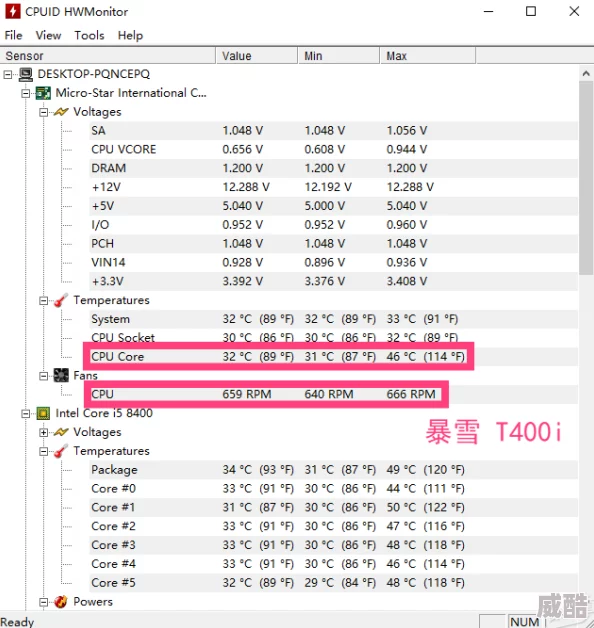Select the Core #1 row
The height and width of the screenshot is (628, 594).
[333, 507]
